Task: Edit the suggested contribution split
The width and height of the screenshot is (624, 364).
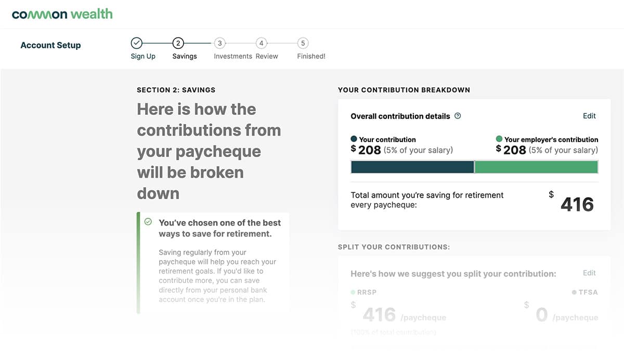Action: coord(589,273)
